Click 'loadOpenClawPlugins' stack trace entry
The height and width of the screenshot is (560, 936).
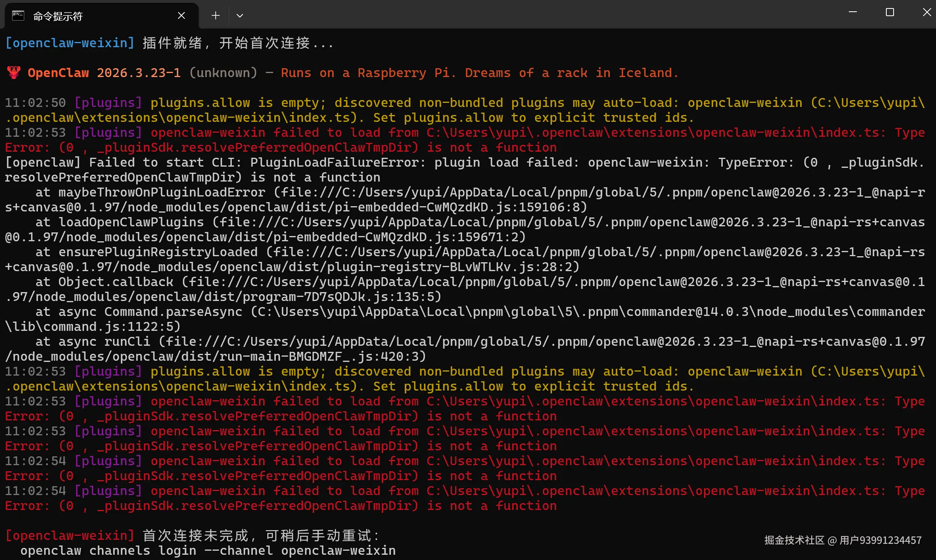pos(131,222)
